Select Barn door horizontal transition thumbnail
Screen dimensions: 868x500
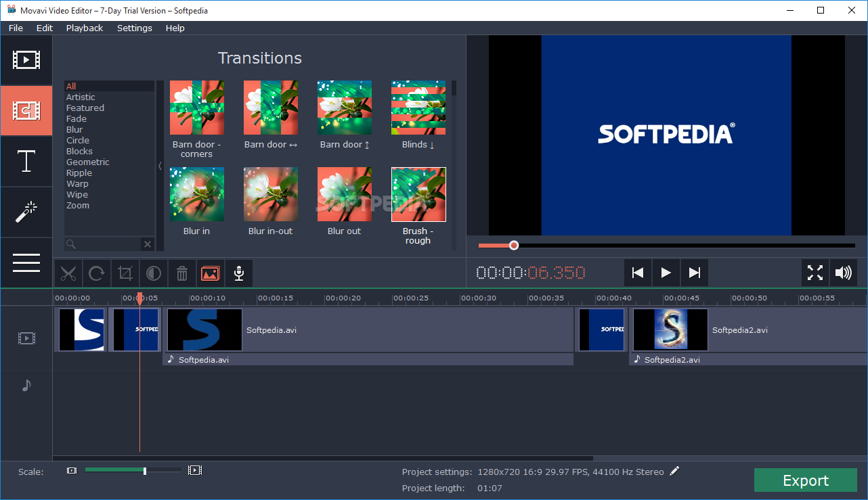click(271, 108)
